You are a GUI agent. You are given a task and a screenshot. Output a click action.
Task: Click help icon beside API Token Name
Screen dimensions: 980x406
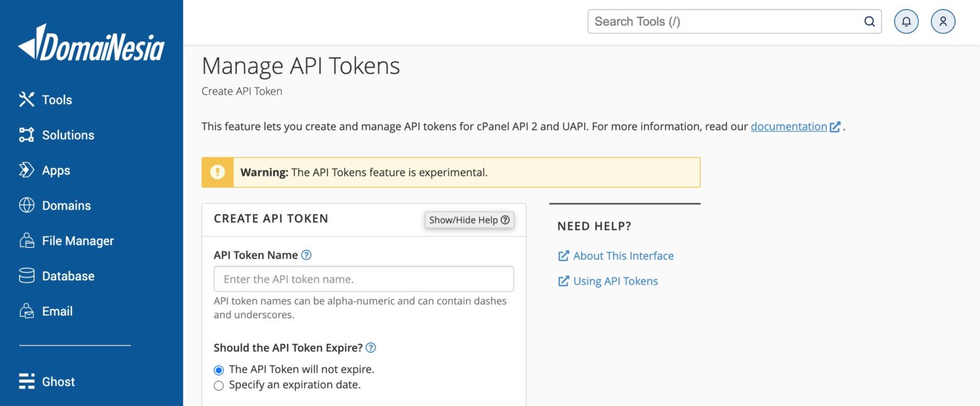coord(306,255)
